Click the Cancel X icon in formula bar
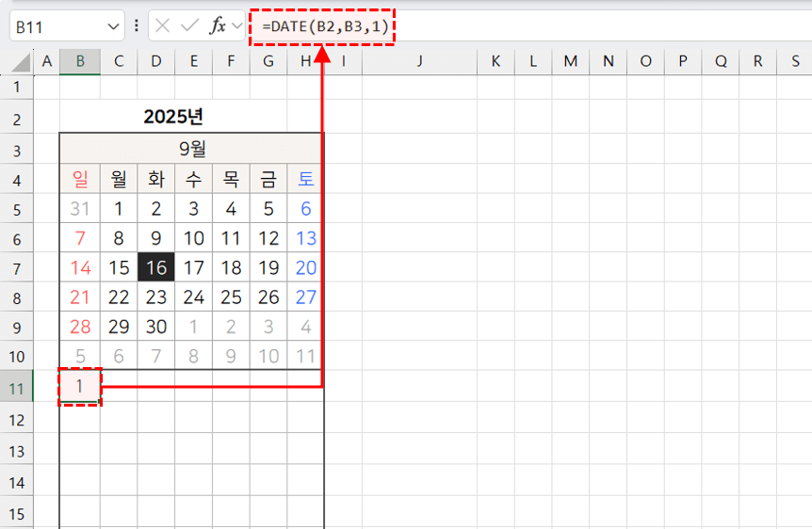This screenshot has height=529, width=812. coord(163,25)
